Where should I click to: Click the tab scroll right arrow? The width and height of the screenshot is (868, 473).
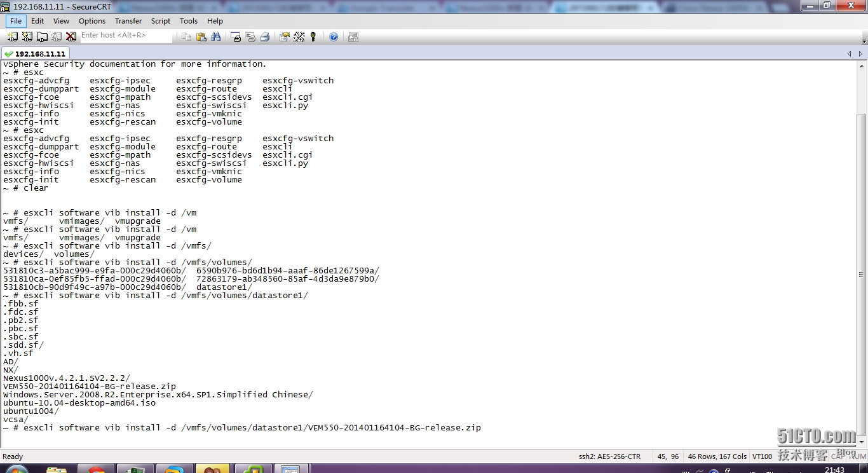[x=860, y=54]
